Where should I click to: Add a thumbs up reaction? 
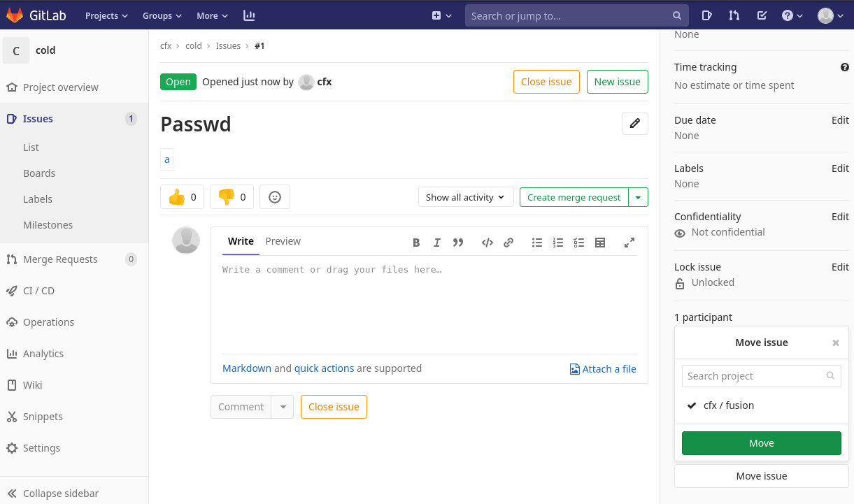(182, 197)
